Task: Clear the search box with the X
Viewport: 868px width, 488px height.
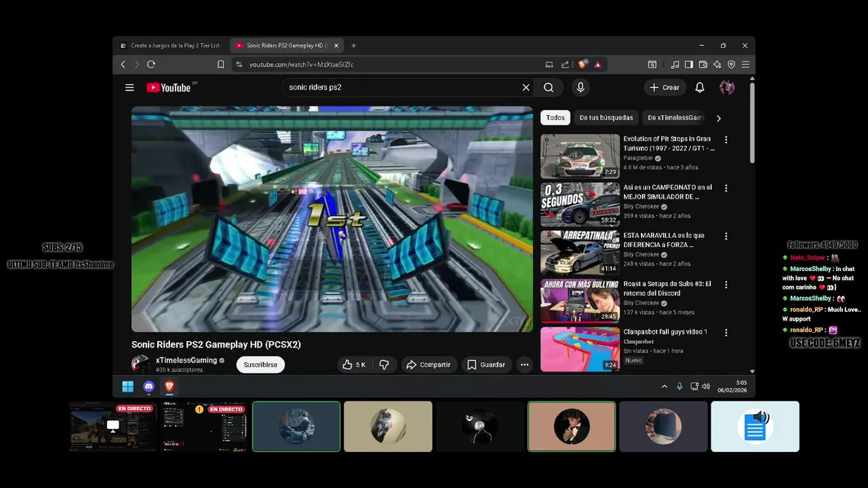Action: pyautogui.click(x=526, y=87)
